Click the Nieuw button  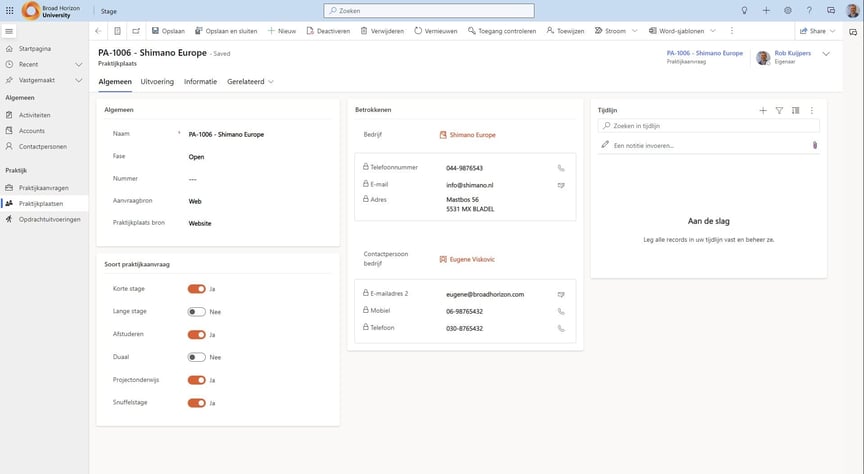pyautogui.click(x=282, y=31)
